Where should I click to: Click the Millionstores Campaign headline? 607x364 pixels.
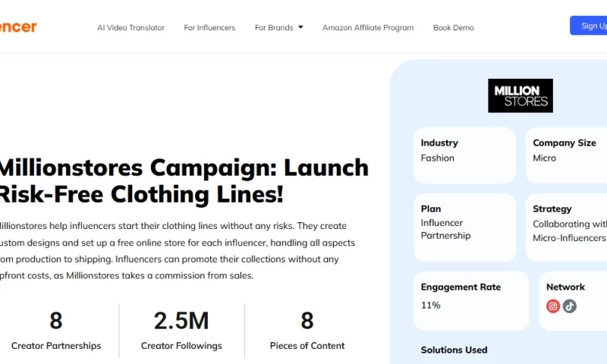[182, 180]
